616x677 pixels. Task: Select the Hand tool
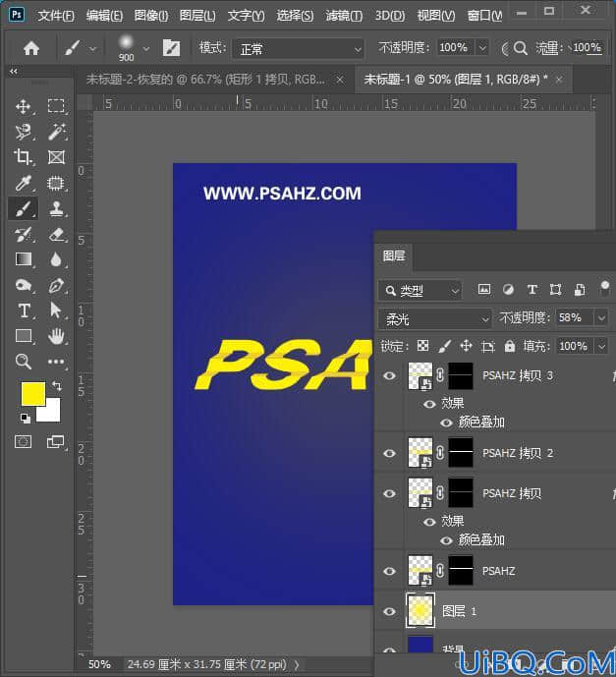click(x=56, y=336)
